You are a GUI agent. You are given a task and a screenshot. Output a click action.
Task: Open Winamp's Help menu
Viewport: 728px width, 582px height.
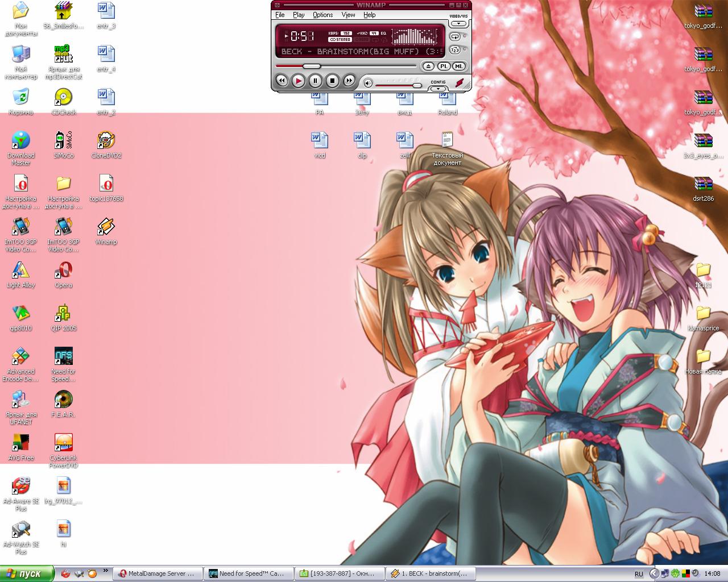[369, 15]
